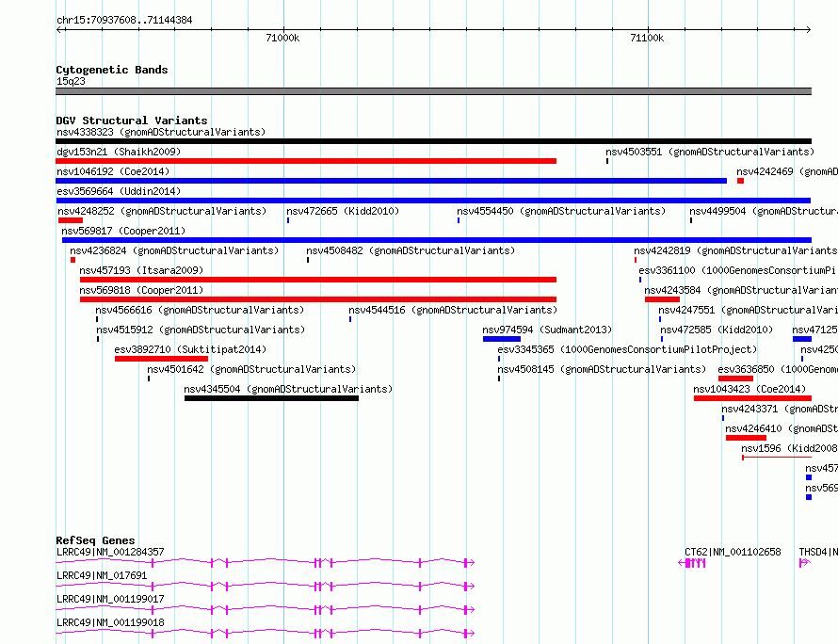The height and width of the screenshot is (644, 838).
Task: Open the nsv472665 (Kidd2010) label
Action: 343,211
